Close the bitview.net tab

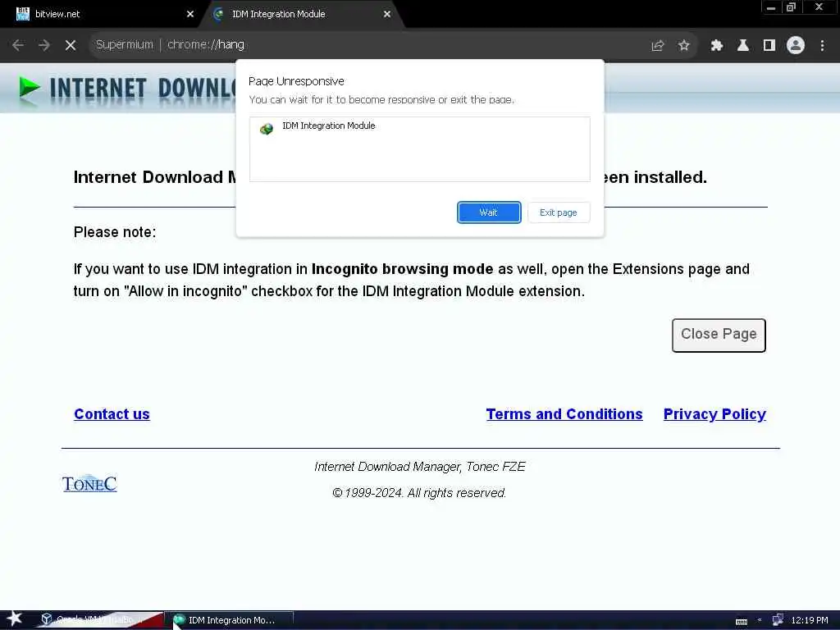pyautogui.click(x=190, y=15)
